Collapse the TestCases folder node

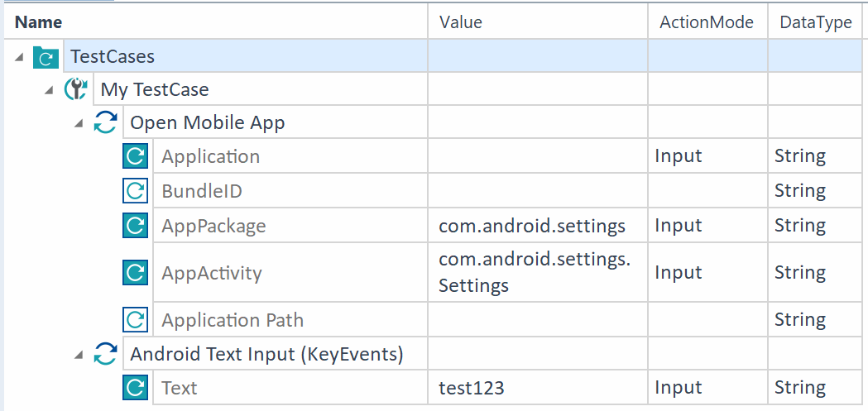tap(19, 56)
